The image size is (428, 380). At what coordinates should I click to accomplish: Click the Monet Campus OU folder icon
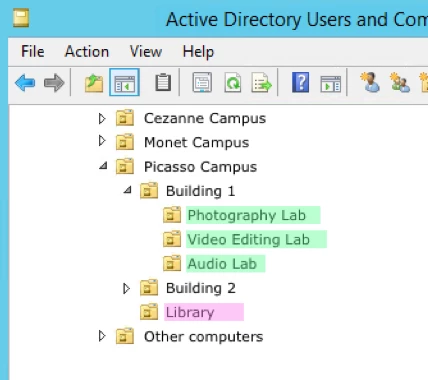point(125,142)
